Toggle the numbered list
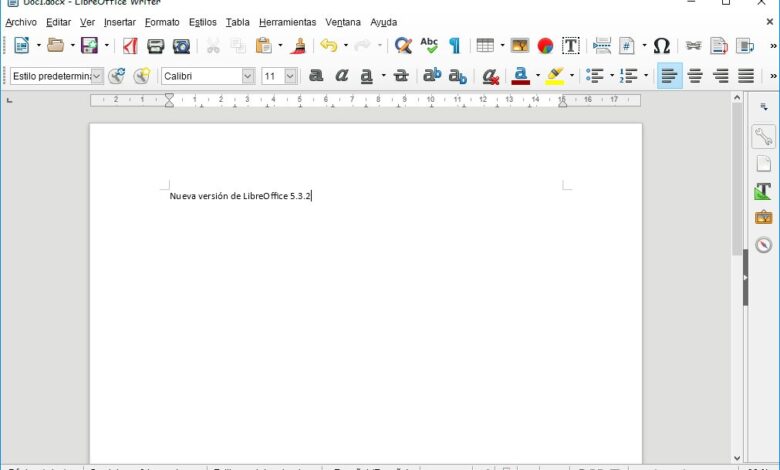Viewport: 780px width, 470px height. coord(629,76)
